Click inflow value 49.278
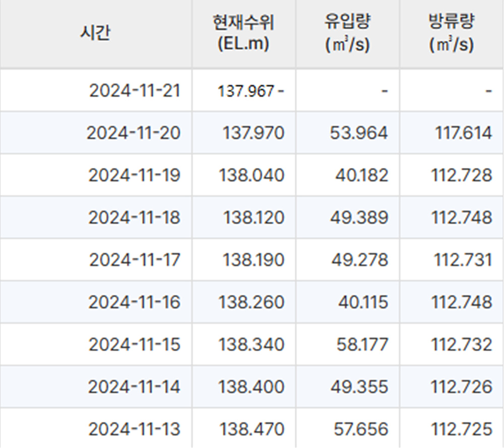Screen dimensions: 504x448 360,260
